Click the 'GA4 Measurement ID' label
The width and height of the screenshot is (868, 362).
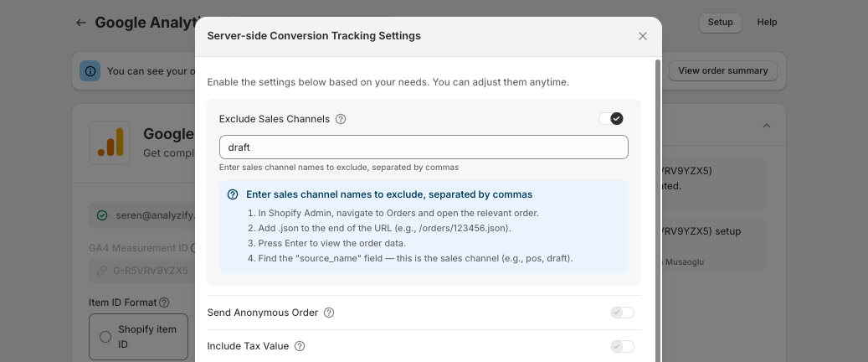pos(138,248)
